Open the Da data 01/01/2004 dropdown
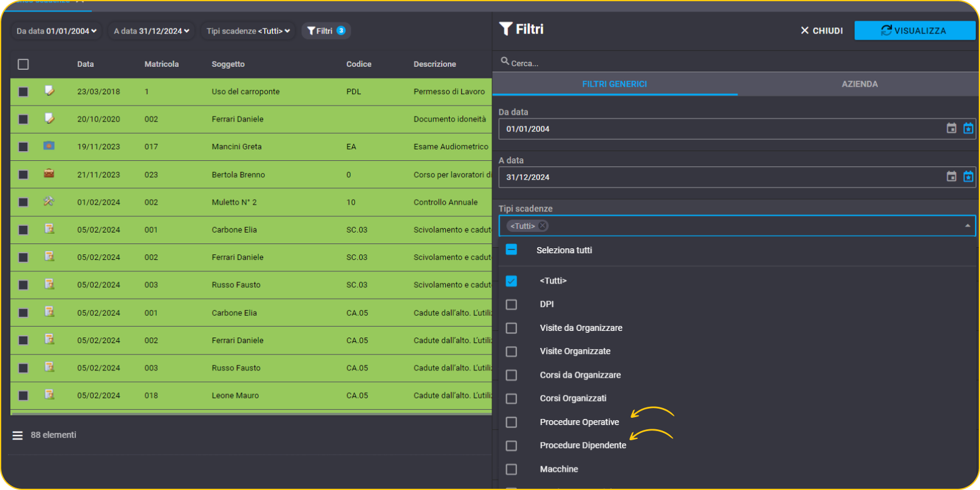980x490 pixels. pyautogui.click(x=57, y=31)
